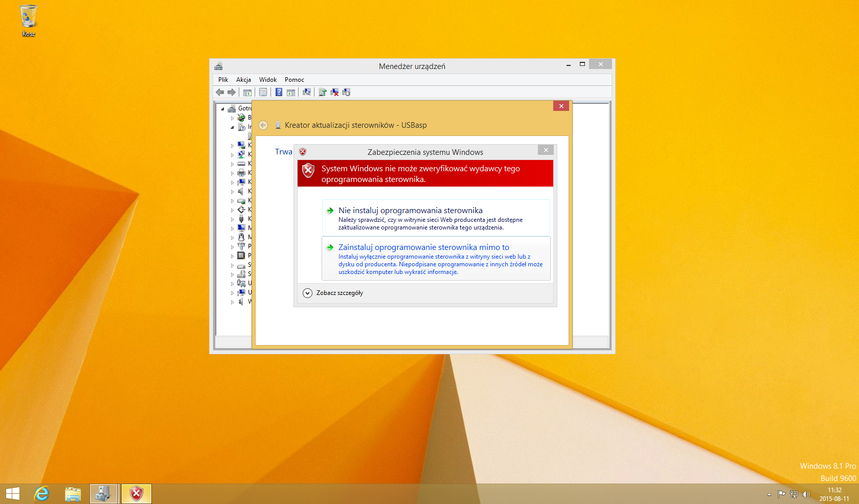859x504 pixels.
Task: Click the red banner warning about wydawcy
Action: pos(425,173)
